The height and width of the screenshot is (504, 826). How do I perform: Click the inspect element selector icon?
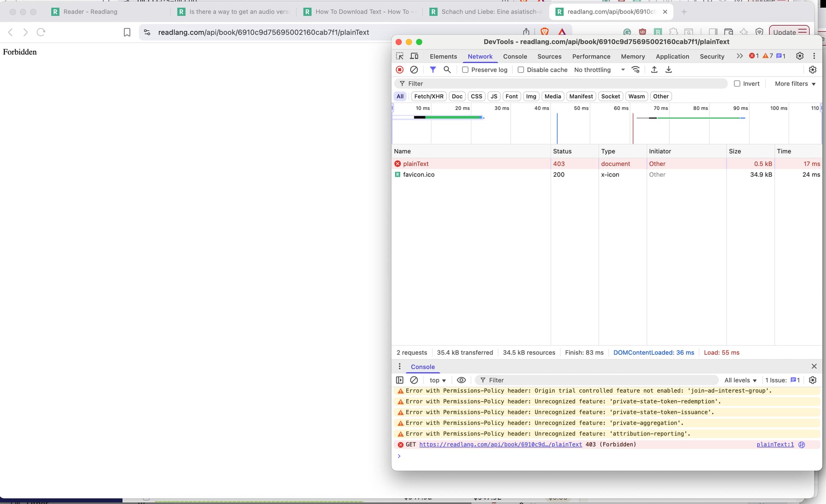click(x=400, y=56)
